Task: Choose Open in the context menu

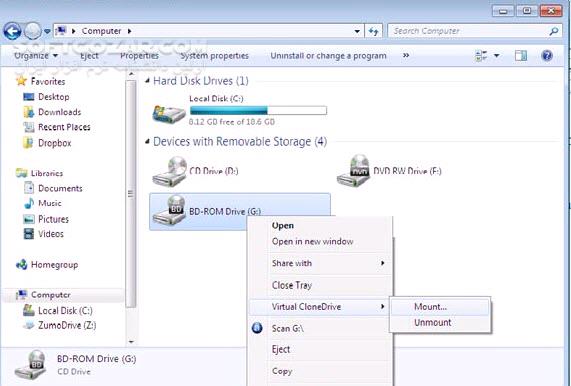Action: point(283,225)
